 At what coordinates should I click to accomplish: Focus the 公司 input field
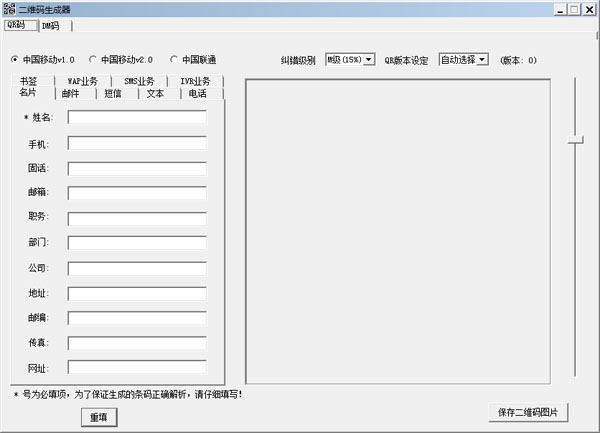click(x=137, y=268)
